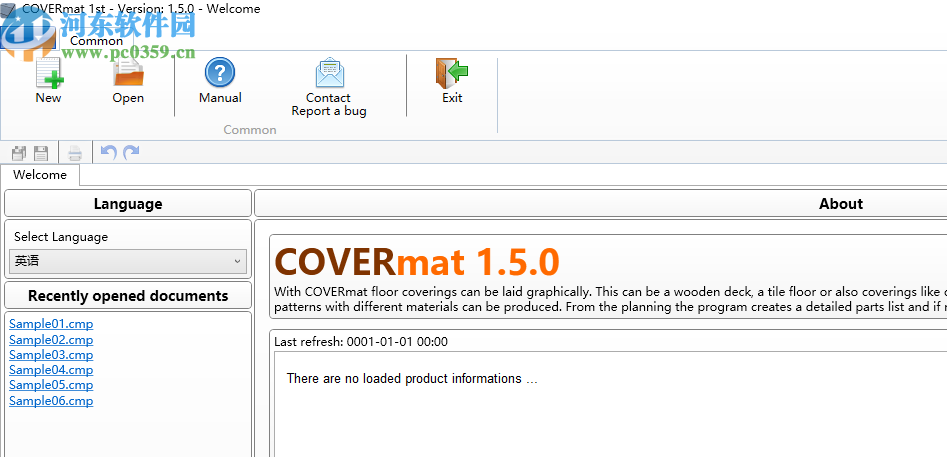Open Sample06.cmp from recent documents
The image size is (947, 457).
(x=51, y=401)
